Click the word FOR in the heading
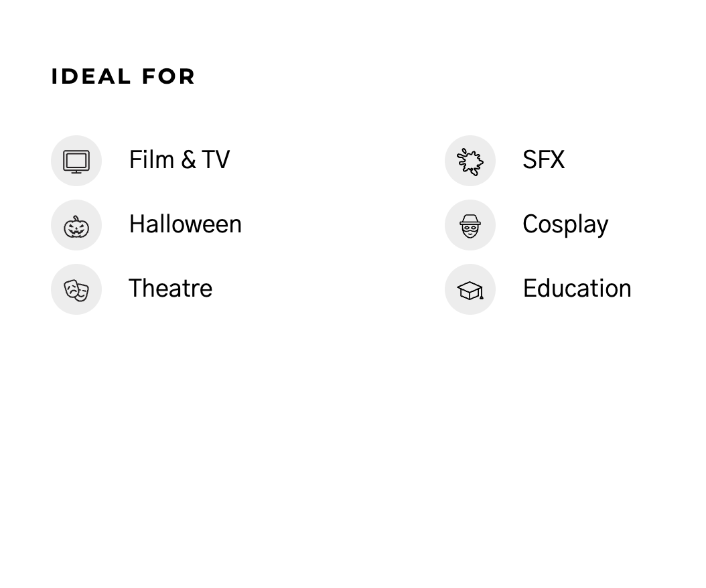This screenshot has width=706, height=588. click(168, 76)
